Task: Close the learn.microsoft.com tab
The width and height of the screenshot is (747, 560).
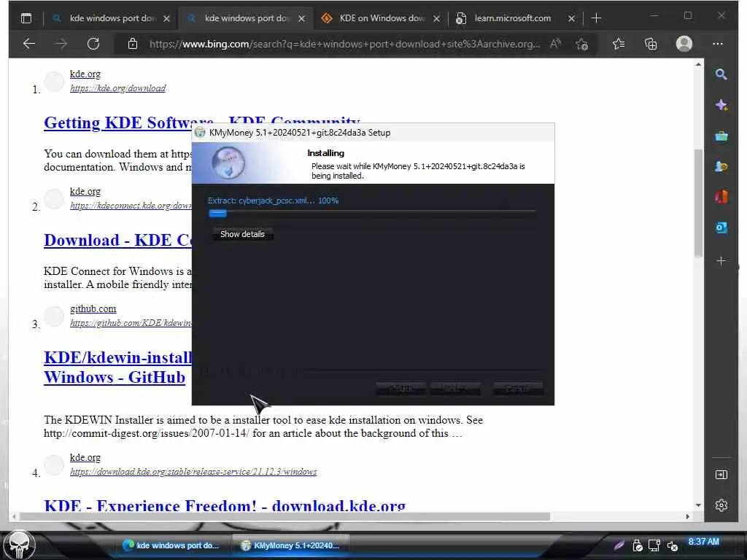Action: coord(571,18)
